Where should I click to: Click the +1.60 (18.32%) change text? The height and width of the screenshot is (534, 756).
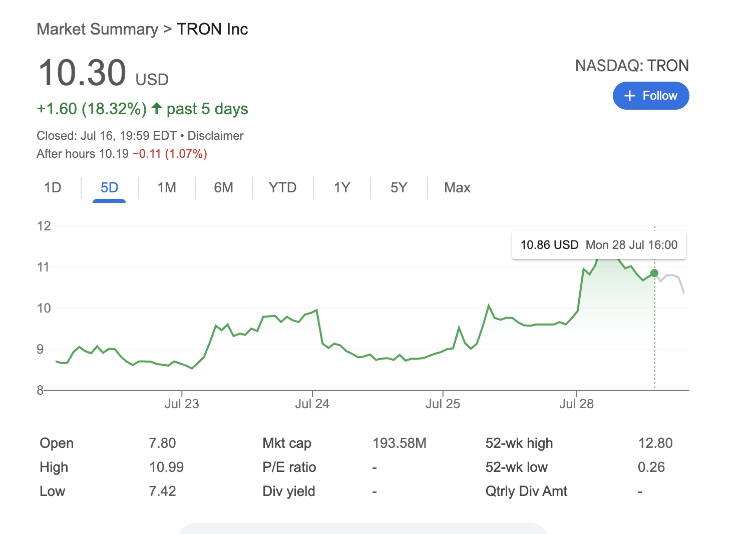[x=92, y=109]
